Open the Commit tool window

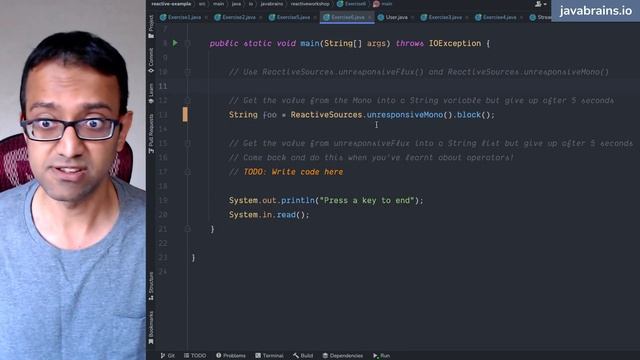151,60
